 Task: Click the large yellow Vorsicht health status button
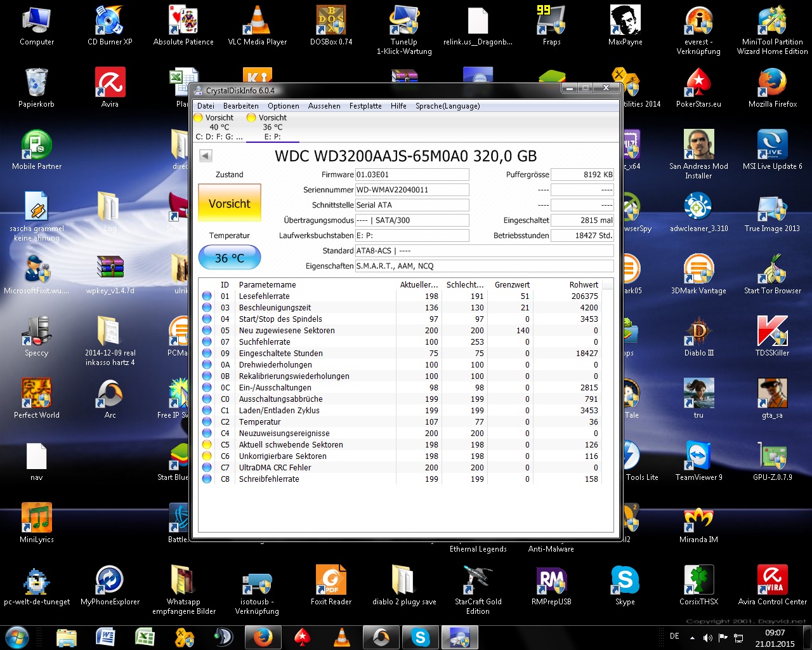tap(230, 203)
